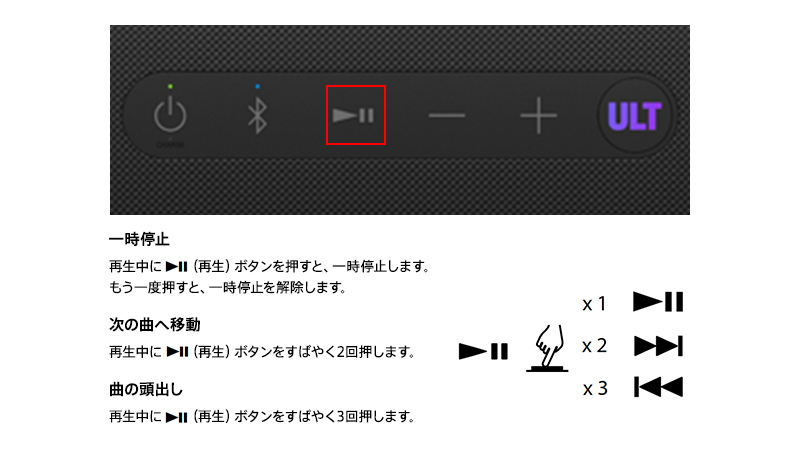
Task: Click the blue Bluetooth indicator light
Action: point(258,87)
